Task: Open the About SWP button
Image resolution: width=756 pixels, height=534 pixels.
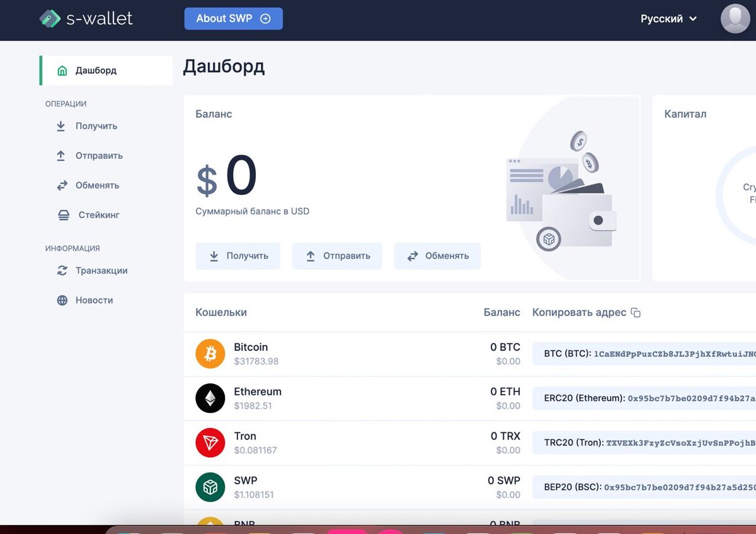Action: point(233,18)
